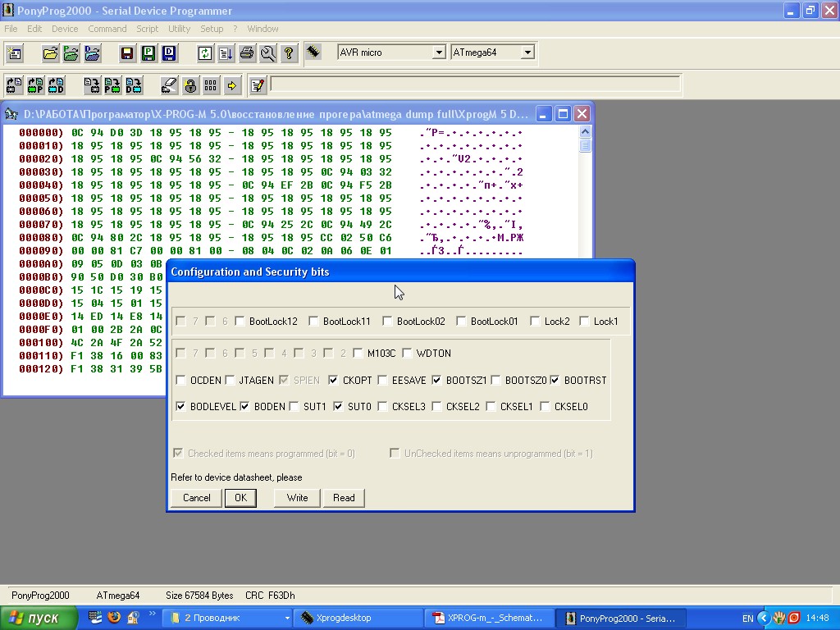The image size is (840, 630).
Task: Save program file with green P floppy icon
Action: coord(148,53)
